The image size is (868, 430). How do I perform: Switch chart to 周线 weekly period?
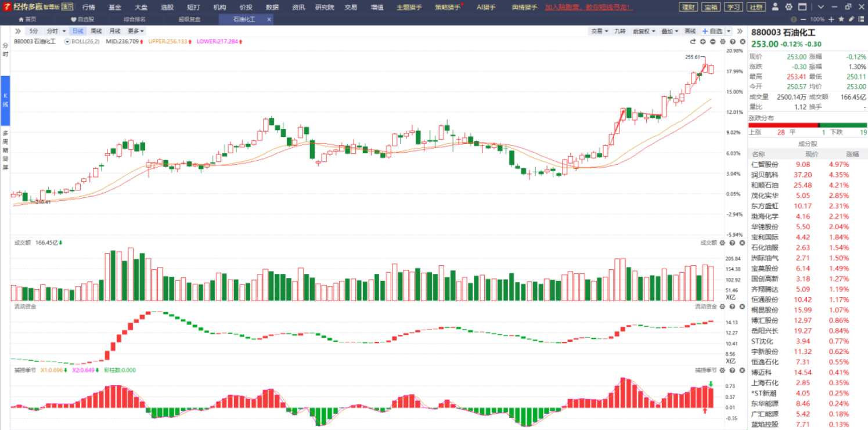click(x=96, y=31)
